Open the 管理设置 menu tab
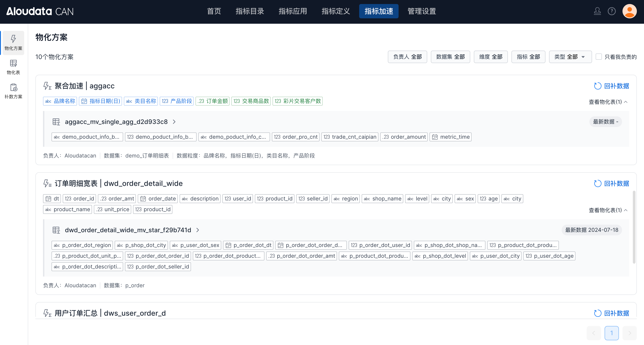The image size is (644, 345). pyautogui.click(x=421, y=11)
